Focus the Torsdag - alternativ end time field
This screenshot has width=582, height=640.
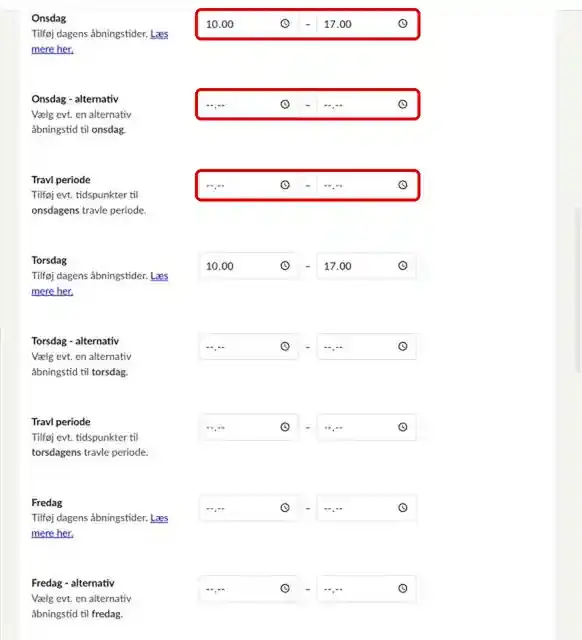tap(367, 347)
